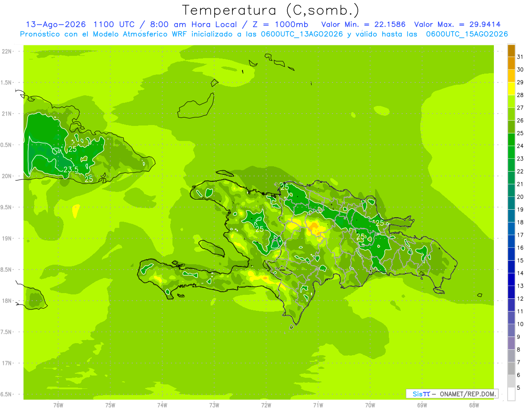
Task: Click the 22N latitude axis label
Action: (7, 51)
